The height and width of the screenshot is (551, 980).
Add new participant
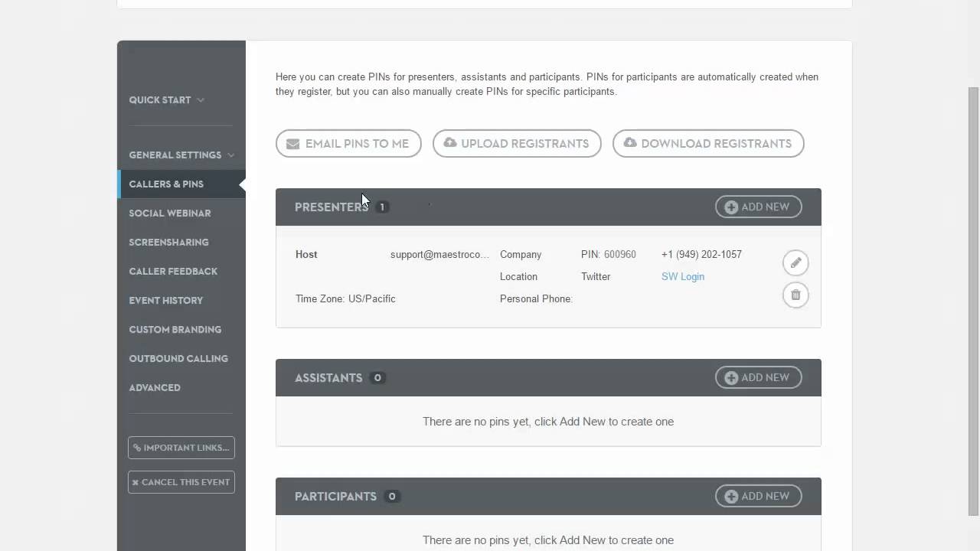coord(758,496)
